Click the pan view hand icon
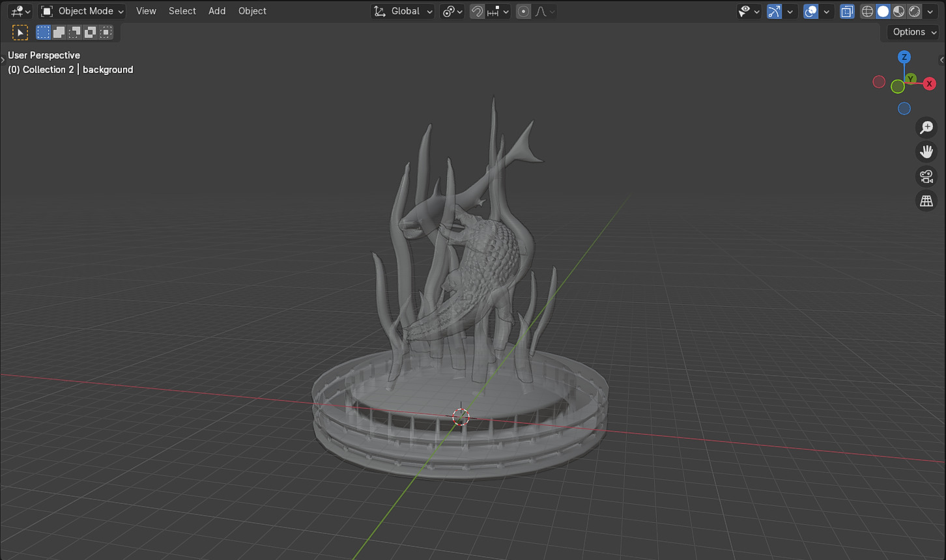This screenshot has width=946, height=560. tap(926, 152)
